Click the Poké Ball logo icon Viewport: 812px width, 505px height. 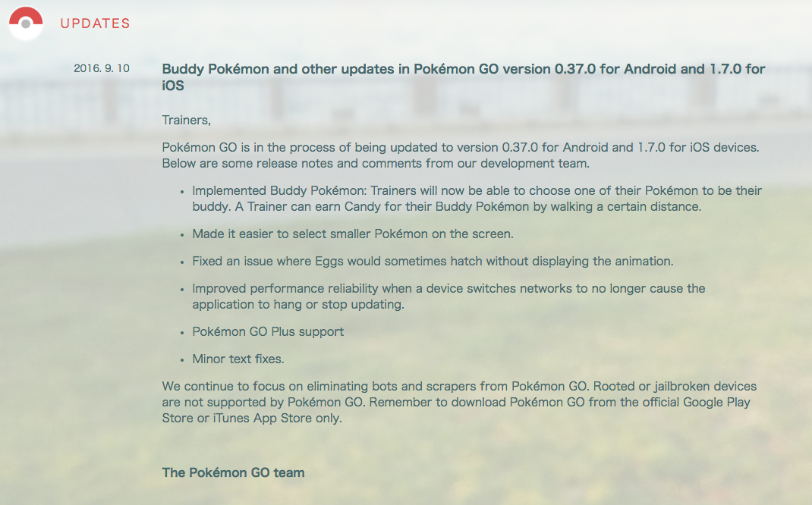pos(26,24)
